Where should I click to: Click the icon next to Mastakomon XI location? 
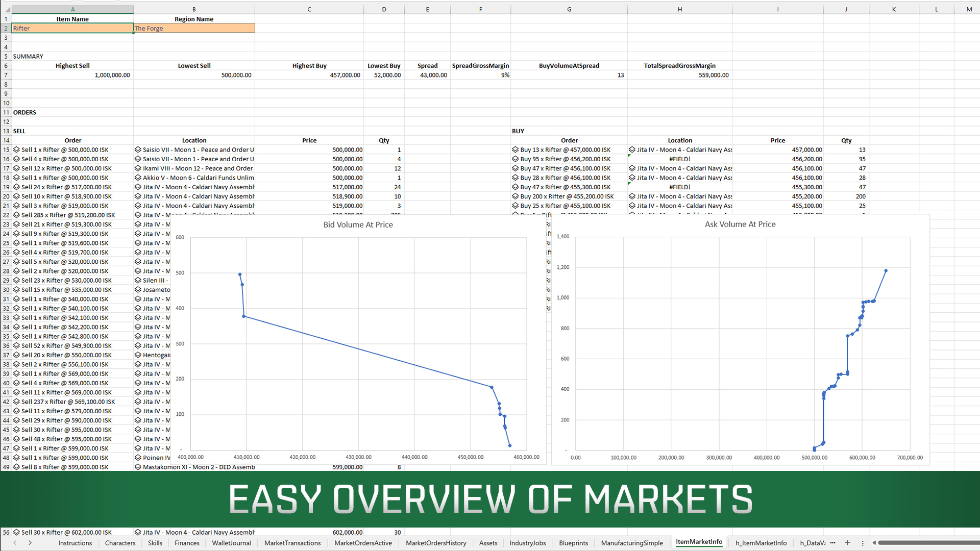click(x=138, y=467)
